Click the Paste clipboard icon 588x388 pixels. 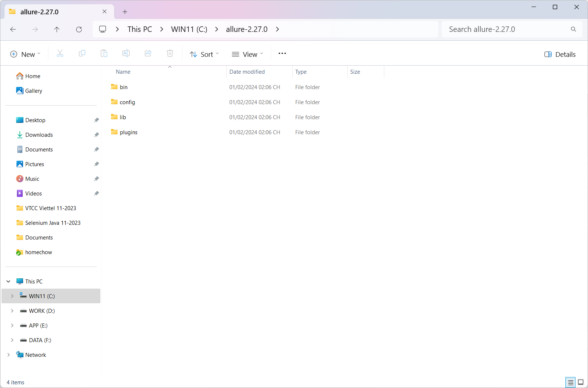(104, 54)
